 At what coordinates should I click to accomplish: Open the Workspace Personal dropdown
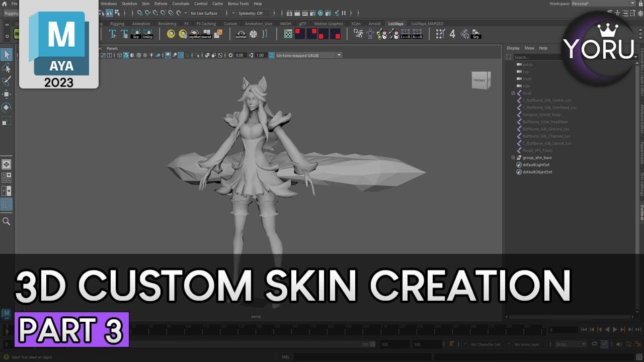pos(603,4)
